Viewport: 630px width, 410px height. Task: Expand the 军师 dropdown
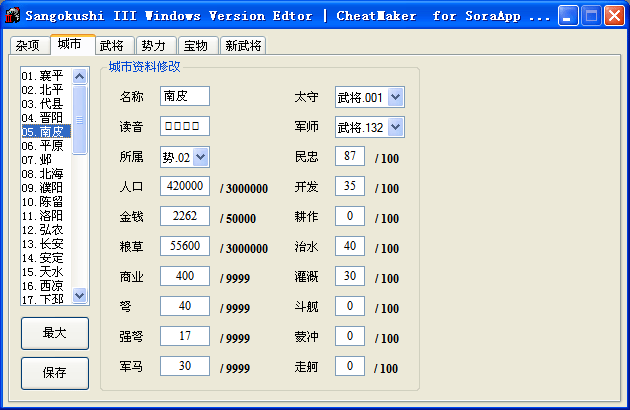point(395,127)
